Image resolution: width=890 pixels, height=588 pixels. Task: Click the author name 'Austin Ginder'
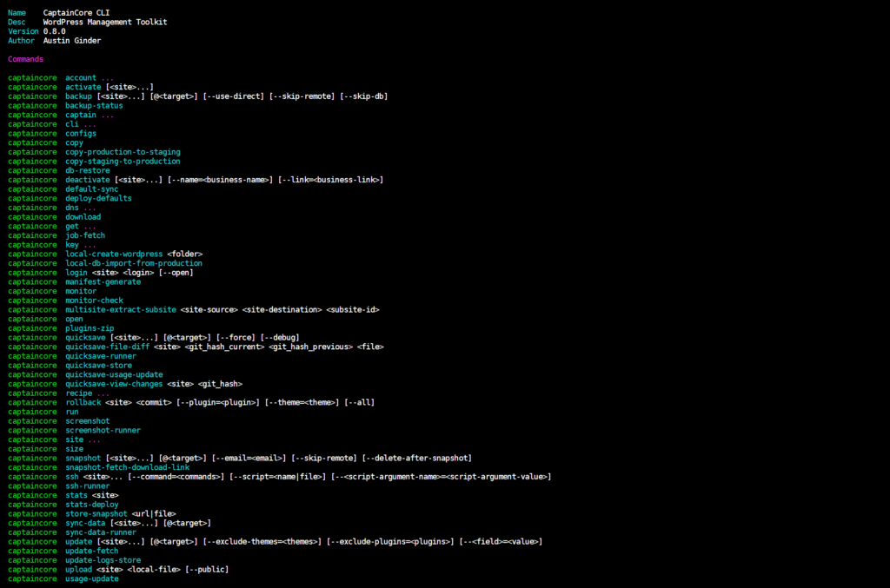tap(72, 41)
